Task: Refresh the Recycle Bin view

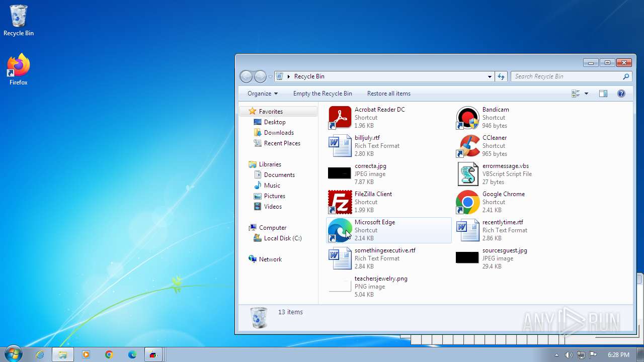Action: 501,76
